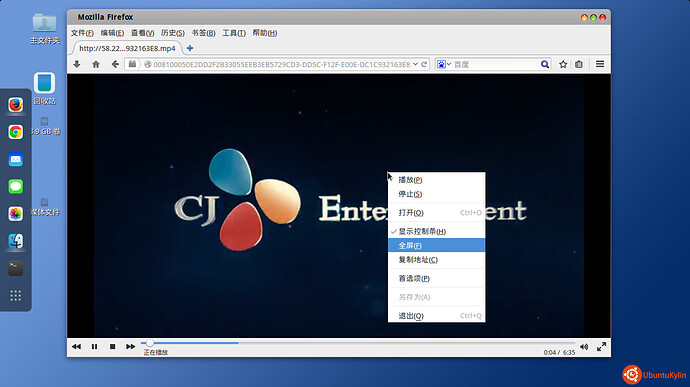690x387 pixels.
Task: Open the green messages app in the dock
Action: point(15,187)
